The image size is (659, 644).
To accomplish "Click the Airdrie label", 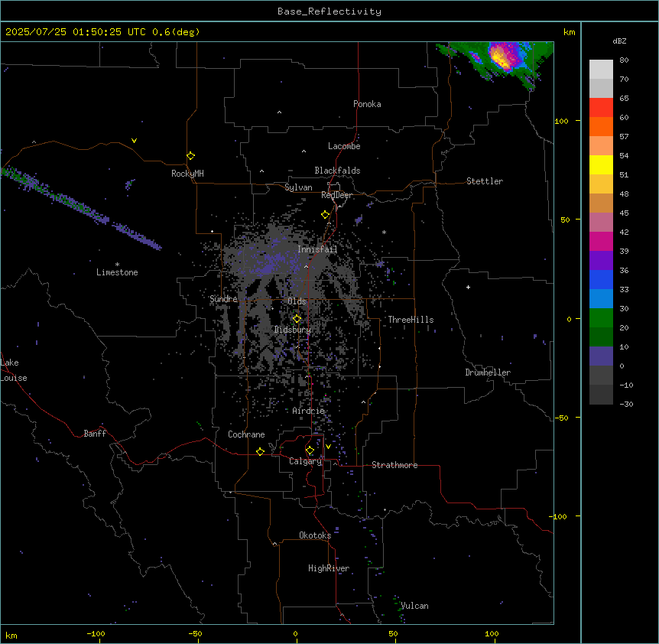I will pyautogui.click(x=309, y=411).
